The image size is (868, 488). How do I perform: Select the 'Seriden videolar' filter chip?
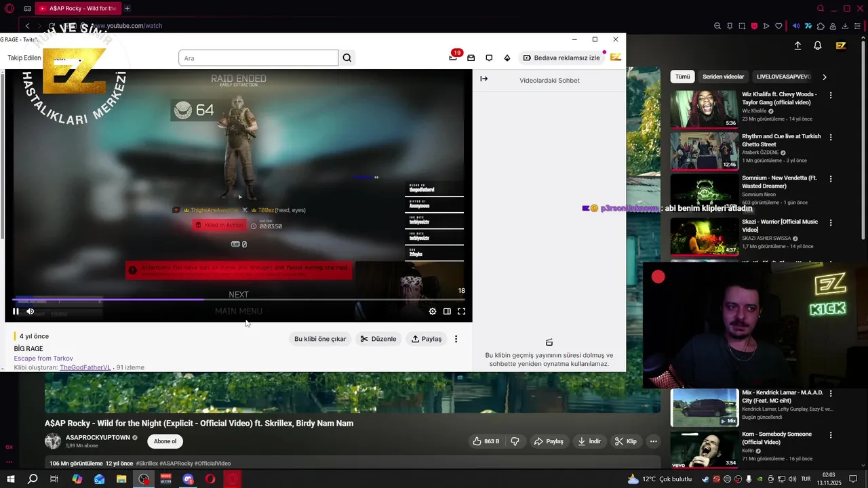pos(723,77)
